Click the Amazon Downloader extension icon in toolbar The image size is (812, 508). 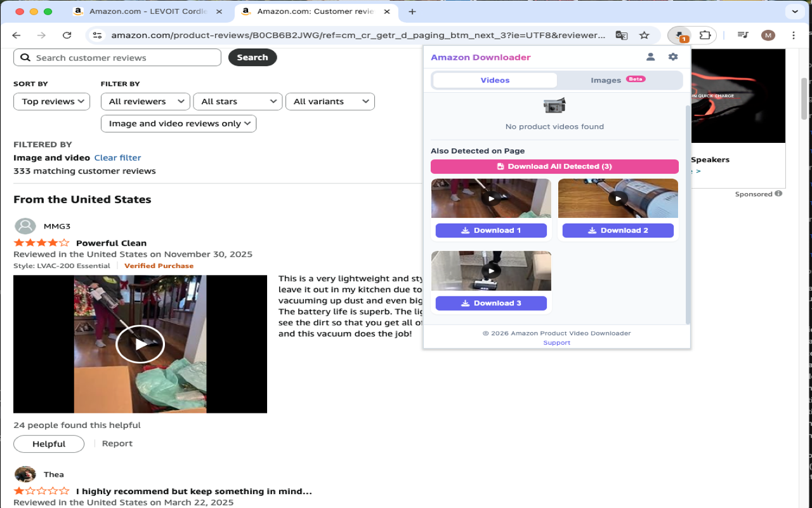point(680,36)
